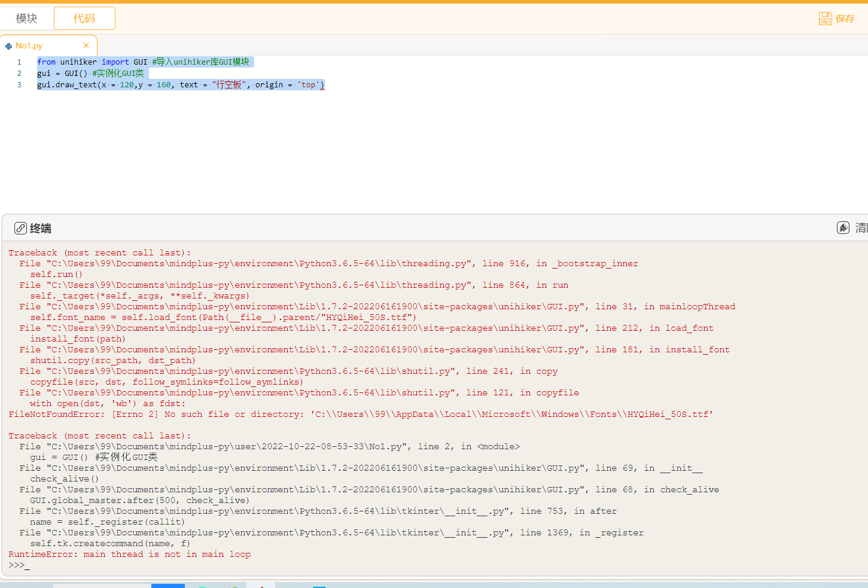Click traceback line ending 'in install_font'

pos(374,349)
